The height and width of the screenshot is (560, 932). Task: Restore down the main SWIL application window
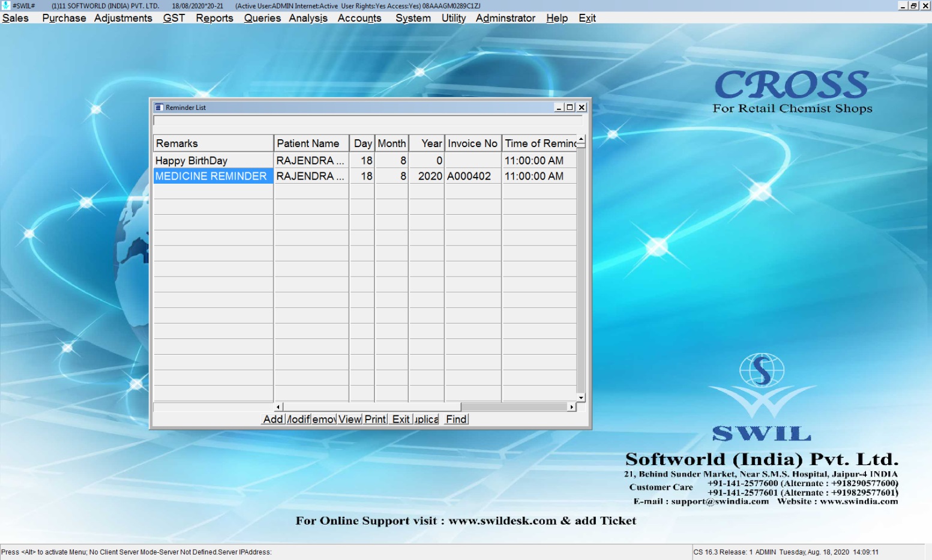914,5
